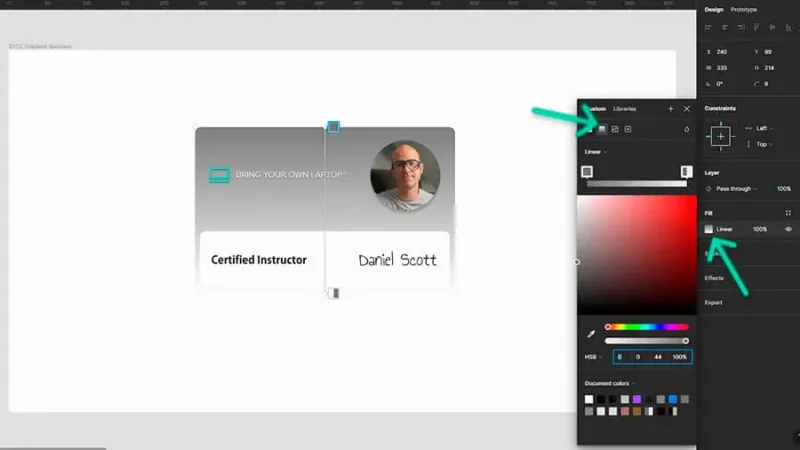Open the HSB color model dropdown
Viewport: 800px width, 450px height.
point(596,357)
